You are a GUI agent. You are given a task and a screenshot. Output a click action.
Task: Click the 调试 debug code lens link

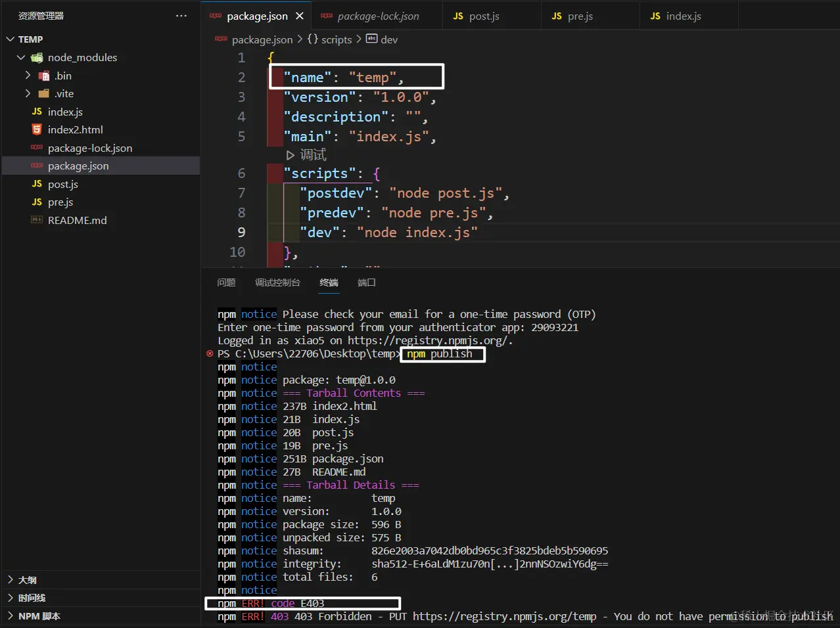tap(313, 155)
